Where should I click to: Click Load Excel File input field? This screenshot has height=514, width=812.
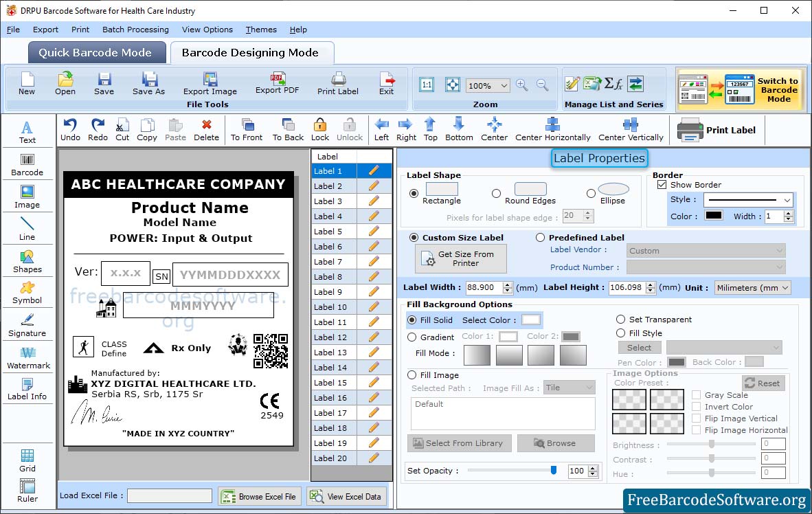click(170, 496)
